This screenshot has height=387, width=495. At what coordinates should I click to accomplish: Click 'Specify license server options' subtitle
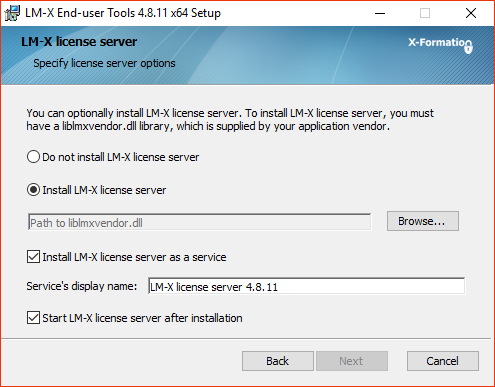pyautogui.click(x=104, y=63)
